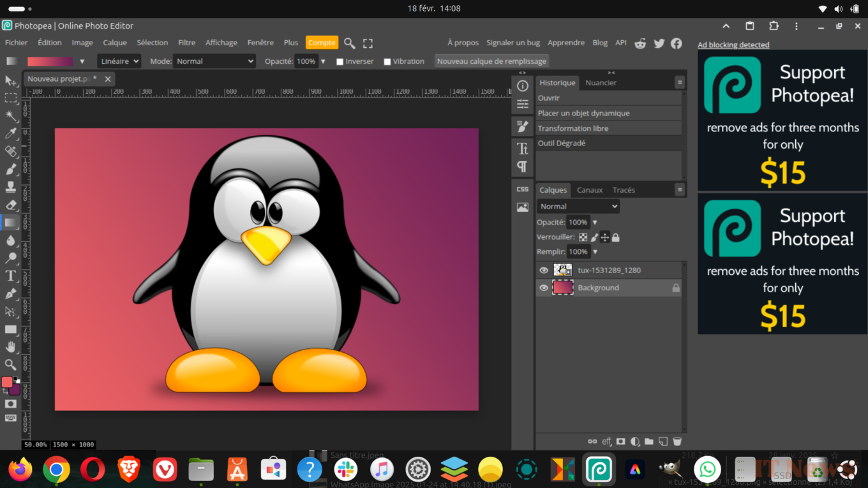The height and width of the screenshot is (488, 868).
Task: Select the Type (T) tool
Action: click(x=11, y=276)
